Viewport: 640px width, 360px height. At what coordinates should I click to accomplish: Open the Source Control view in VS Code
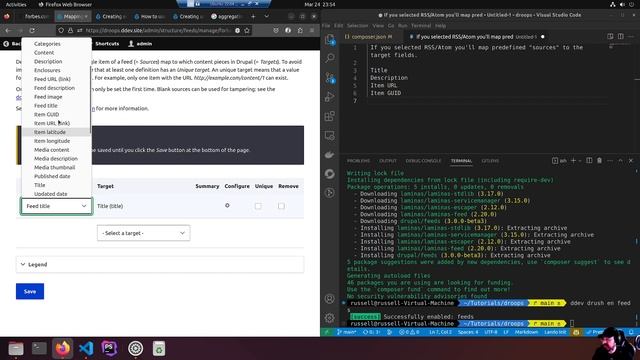330,78
